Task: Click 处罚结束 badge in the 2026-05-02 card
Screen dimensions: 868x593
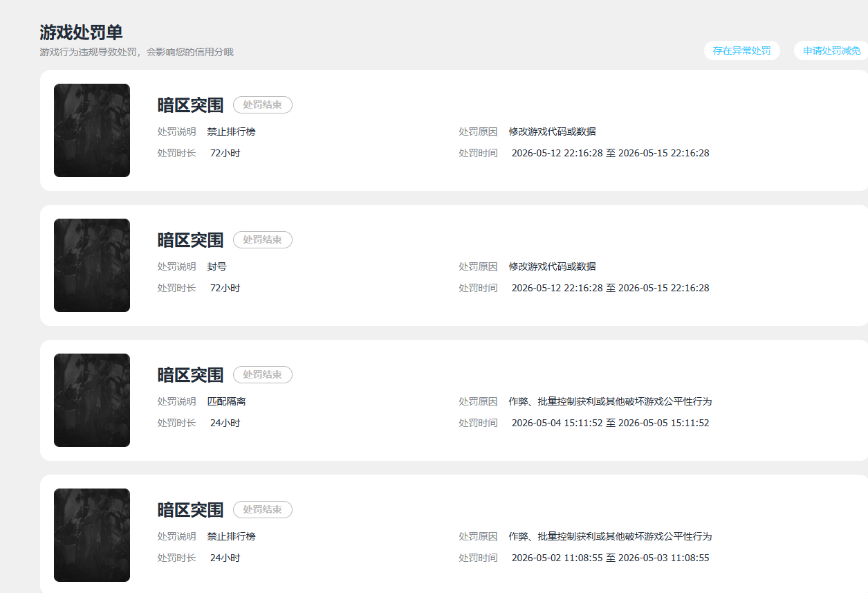Action: click(263, 510)
